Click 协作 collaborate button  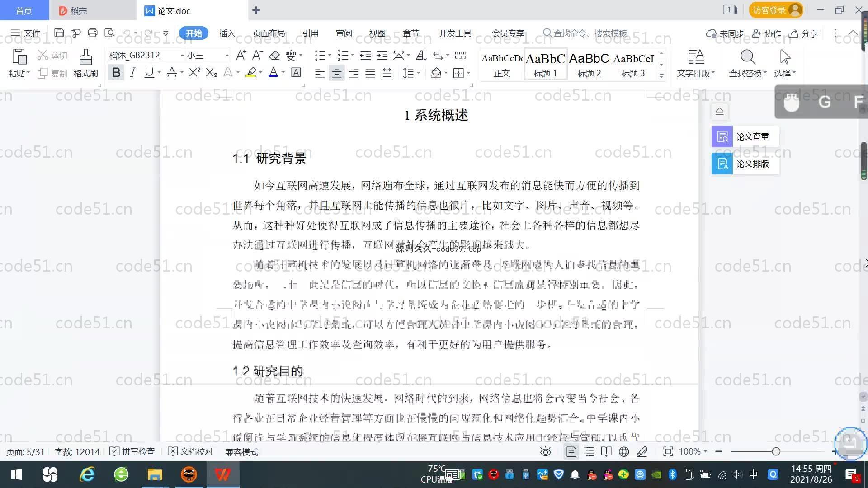(766, 33)
